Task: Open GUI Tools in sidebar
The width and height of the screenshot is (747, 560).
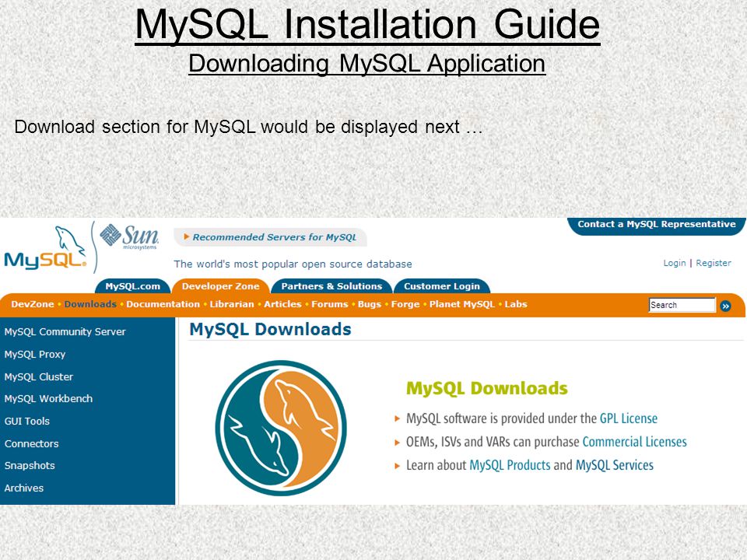Action: (26, 421)
